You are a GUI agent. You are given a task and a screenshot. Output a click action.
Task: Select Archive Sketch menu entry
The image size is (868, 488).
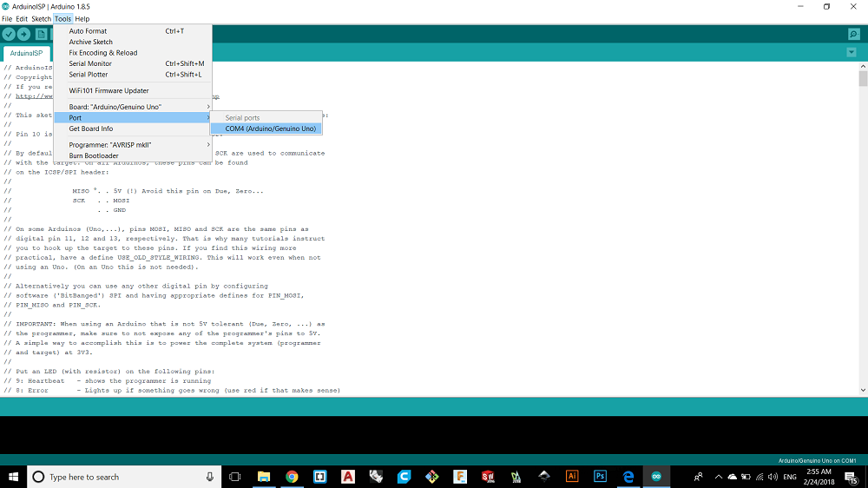coord(132,42)
